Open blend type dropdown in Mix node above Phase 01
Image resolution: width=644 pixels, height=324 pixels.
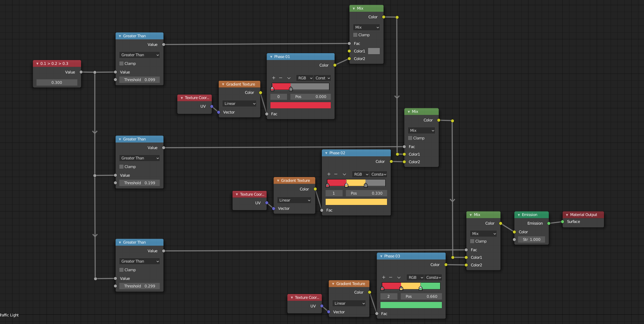click(x=366, y=27)
